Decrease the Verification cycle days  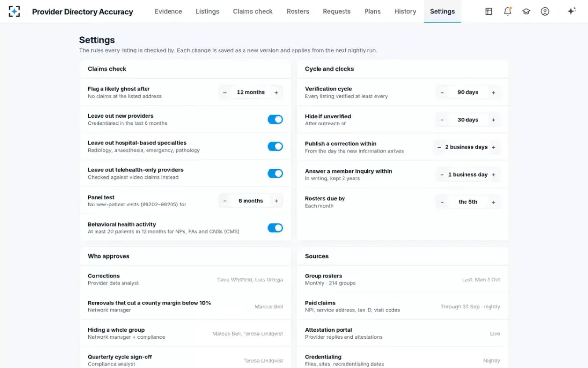(442, 92)
